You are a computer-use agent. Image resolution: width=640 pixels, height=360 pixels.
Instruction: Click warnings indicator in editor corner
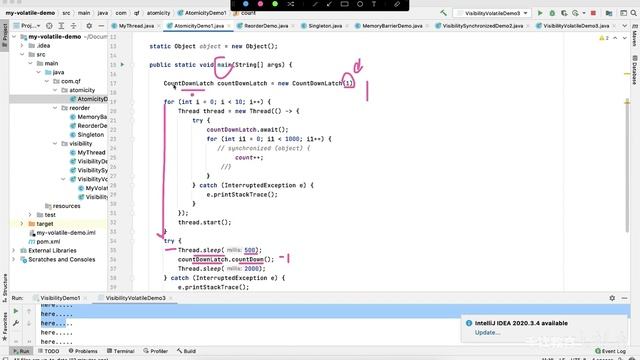[x=604, y=38]
